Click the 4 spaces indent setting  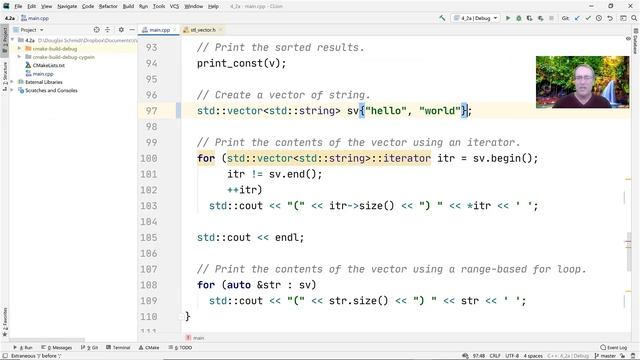tap(533, 356)
